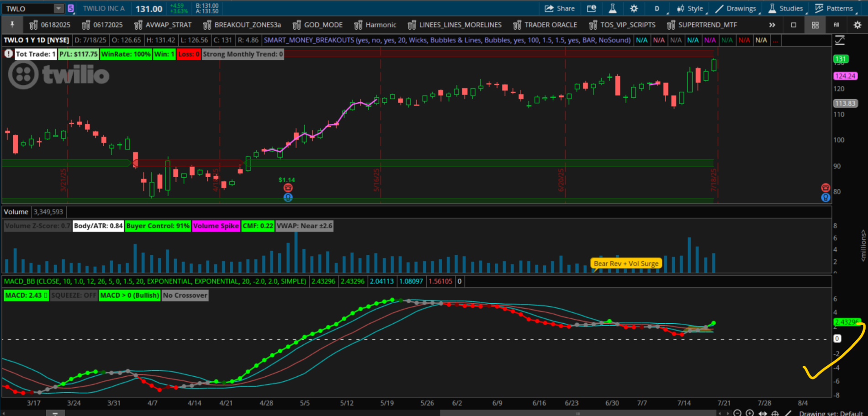Click the alert exclamation icon beside Tot Trade

[8, 54]
